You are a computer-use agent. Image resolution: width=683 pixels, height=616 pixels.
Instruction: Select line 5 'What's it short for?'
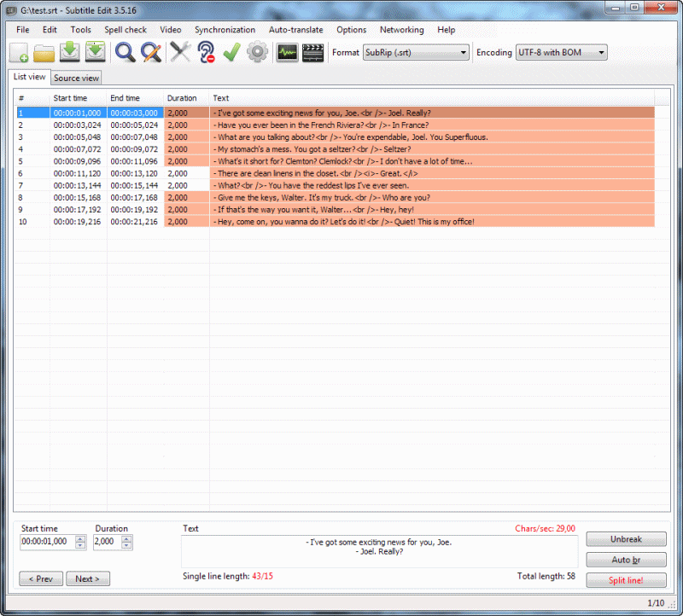click(336, 161)
